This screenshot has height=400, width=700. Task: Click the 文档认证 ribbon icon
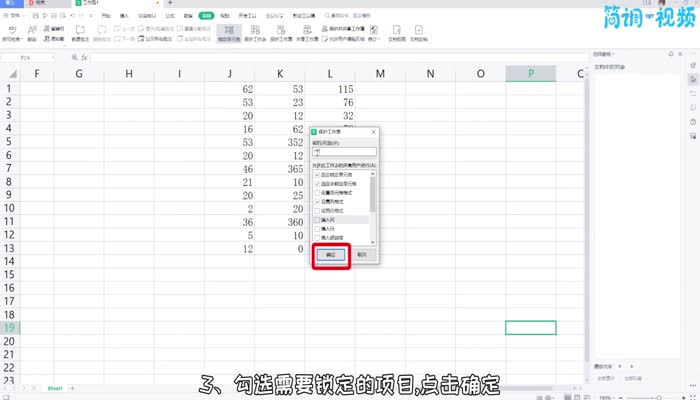[424, 33]
